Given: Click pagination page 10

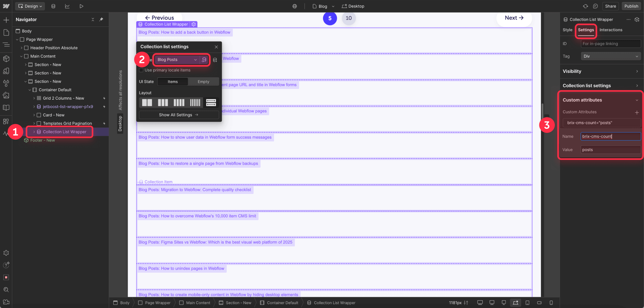Looking at the screenshot, I should click(x=349, y=18).
